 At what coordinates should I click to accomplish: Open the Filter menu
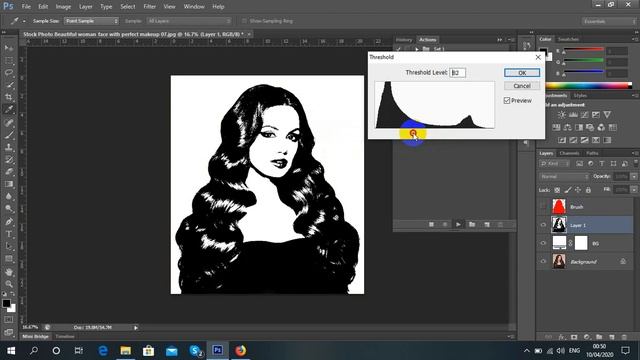(149, 7)
